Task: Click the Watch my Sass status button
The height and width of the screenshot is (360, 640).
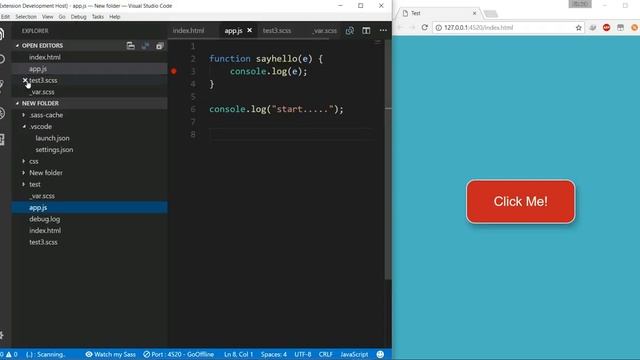Action: (x=111, y=354)
